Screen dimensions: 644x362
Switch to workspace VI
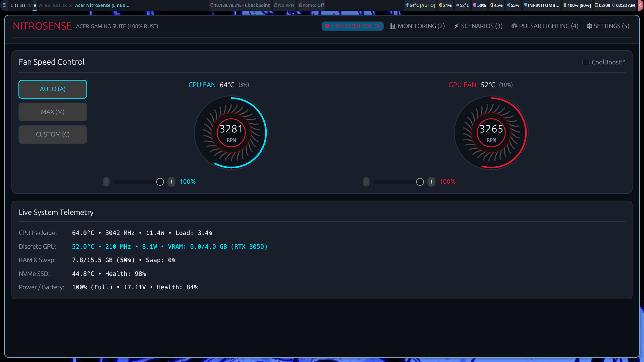[41, 5]
